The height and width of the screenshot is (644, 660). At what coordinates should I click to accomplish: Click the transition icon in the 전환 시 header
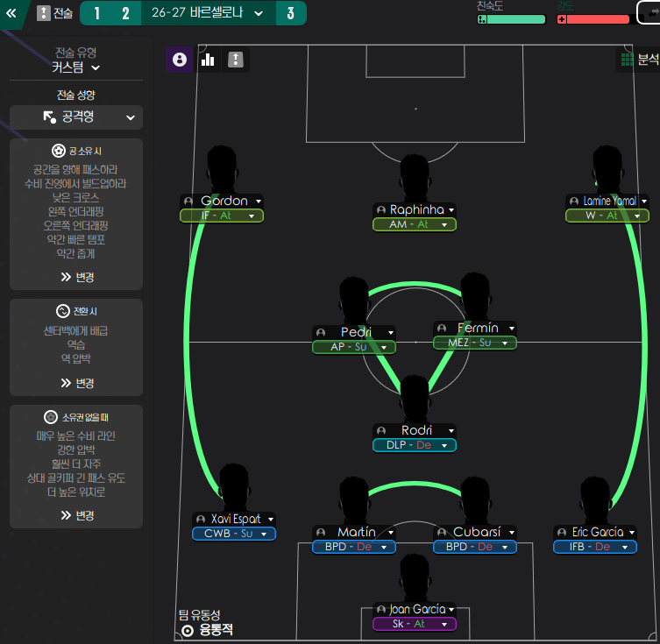pyautogui.click(x=63, y=311)
